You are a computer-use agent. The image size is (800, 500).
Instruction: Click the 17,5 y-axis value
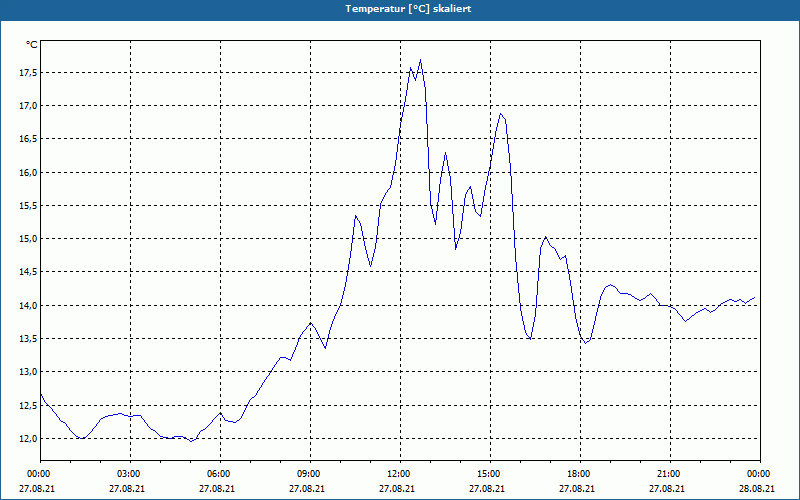[28, 73]
